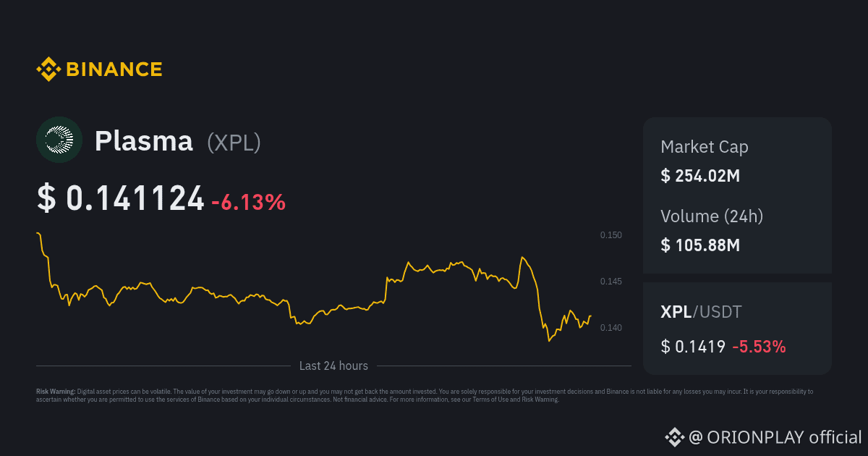The width and height of the screenshot is (868, 456).
Task: Click the $ 0.141124 current price
Action: [x=121, y=198]
